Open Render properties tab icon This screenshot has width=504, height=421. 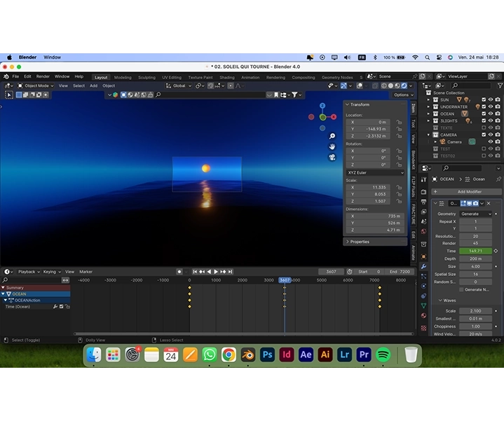(x=423, y=192)
